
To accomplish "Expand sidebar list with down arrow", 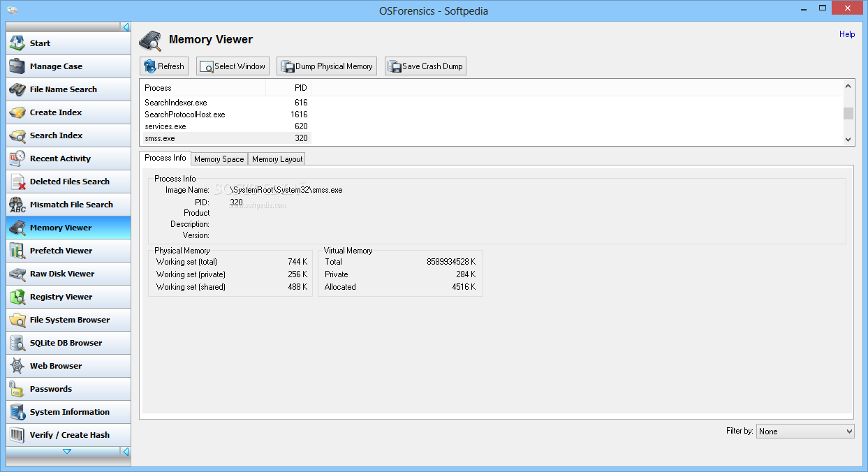I will [x=67, y=452].
